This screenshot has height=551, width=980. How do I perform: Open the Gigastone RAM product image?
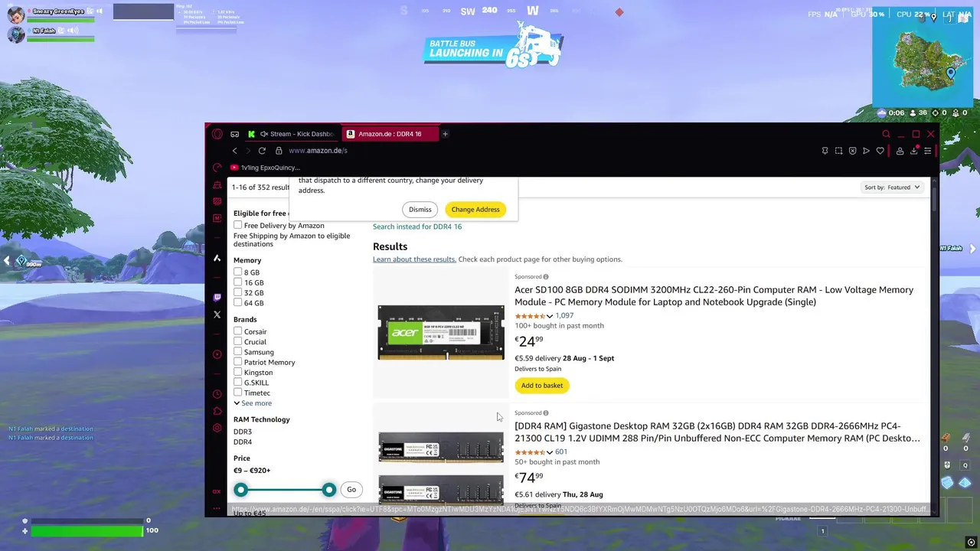pos(441,468)
